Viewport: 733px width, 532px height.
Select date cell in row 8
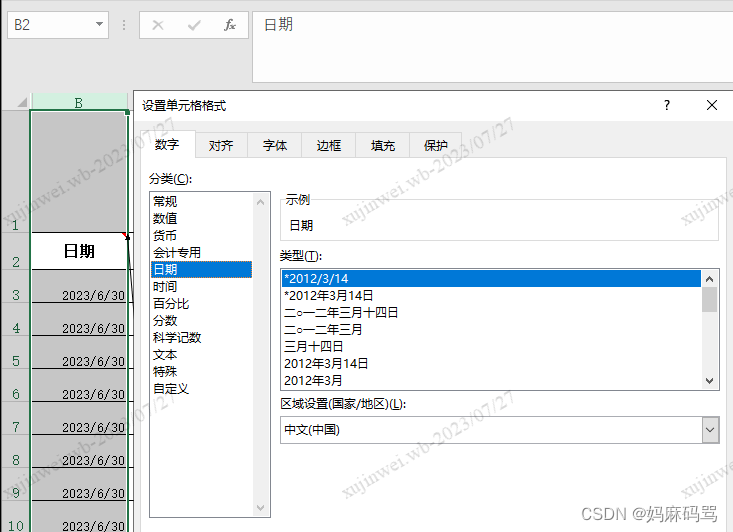[79, 451]
